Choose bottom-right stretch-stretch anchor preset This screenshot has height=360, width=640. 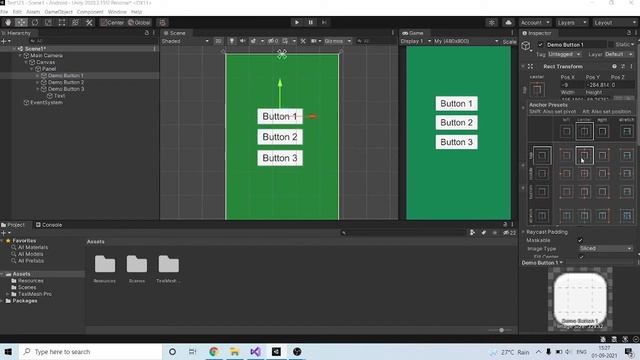click(627, 216)
